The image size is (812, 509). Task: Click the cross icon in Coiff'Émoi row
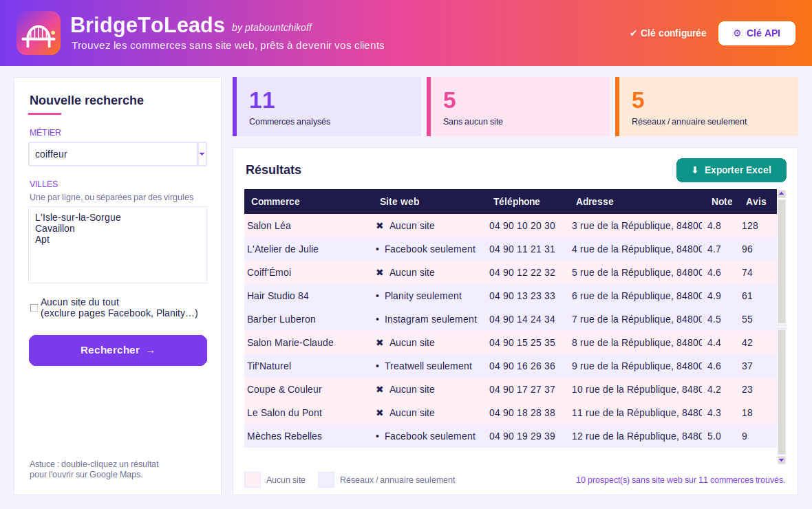pyautogui.click(x=380, y=272)
